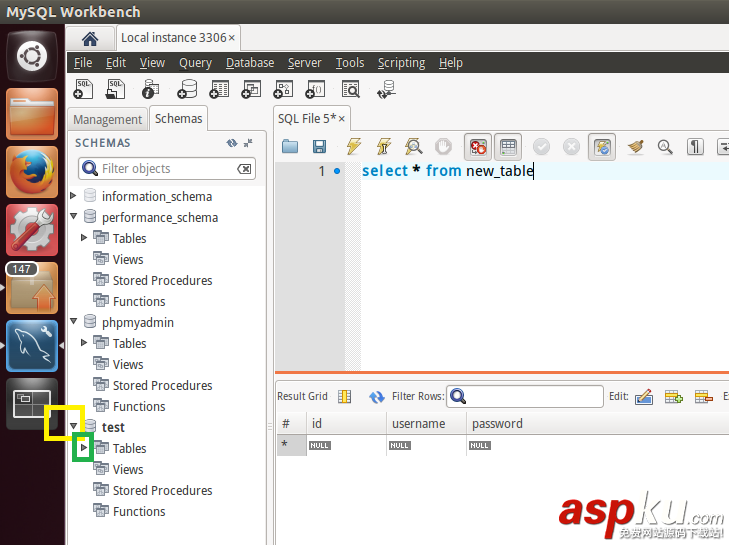
Task: Open the File menu
Action: 83,63
